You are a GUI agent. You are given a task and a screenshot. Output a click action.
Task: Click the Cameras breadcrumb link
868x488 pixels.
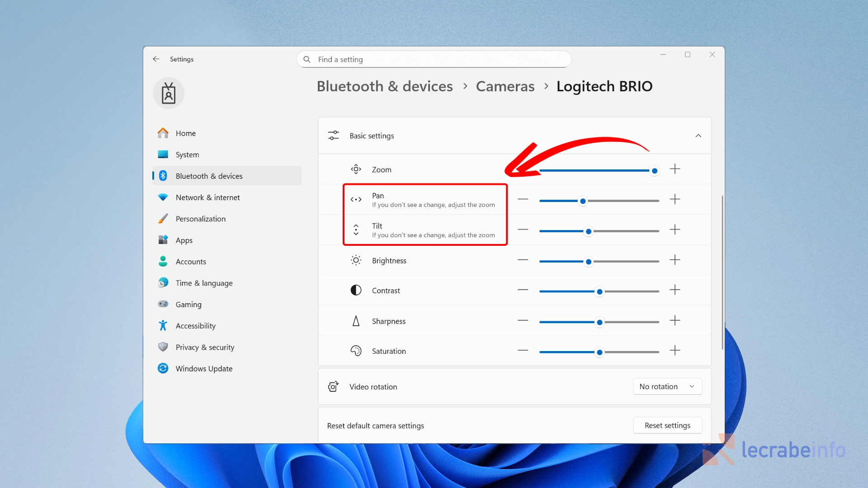[505, 86]
